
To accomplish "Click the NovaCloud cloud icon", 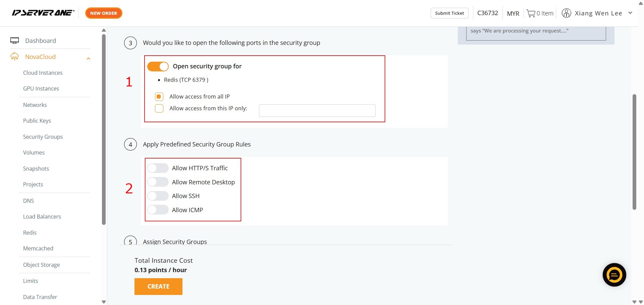I will (x=15, y=57).
